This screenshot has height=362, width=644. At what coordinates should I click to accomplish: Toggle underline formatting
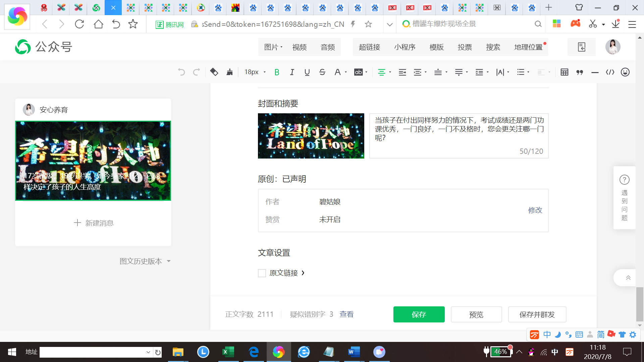coord(307,72)
